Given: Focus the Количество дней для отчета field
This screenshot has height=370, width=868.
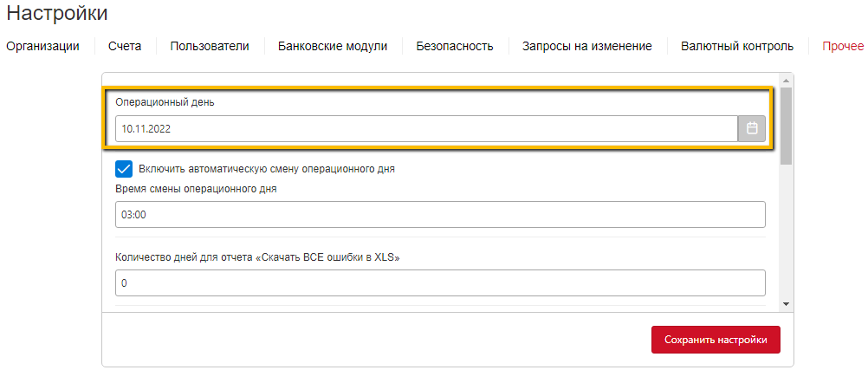Looking at the screenshot, I should (x=440, y=283).
